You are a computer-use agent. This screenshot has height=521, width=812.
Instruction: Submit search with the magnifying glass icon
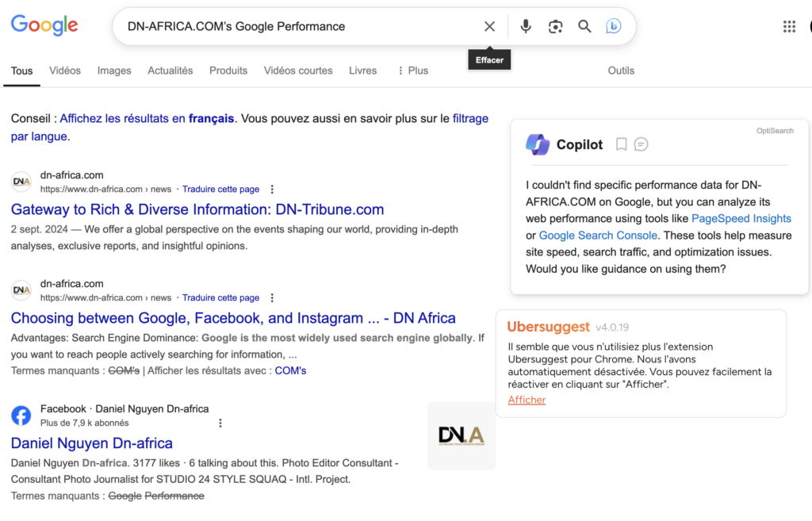[584, 26]
